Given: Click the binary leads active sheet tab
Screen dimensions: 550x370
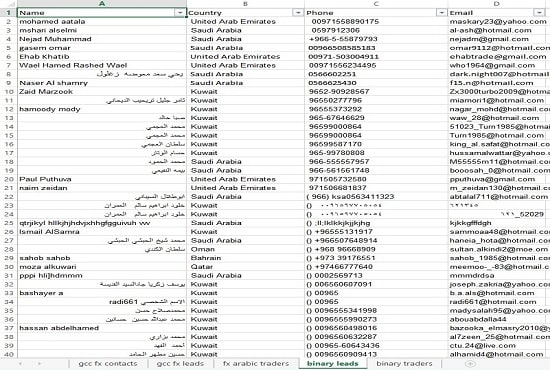Looking at the screenshot, I should pyautogui.click(x=333, y=364).
